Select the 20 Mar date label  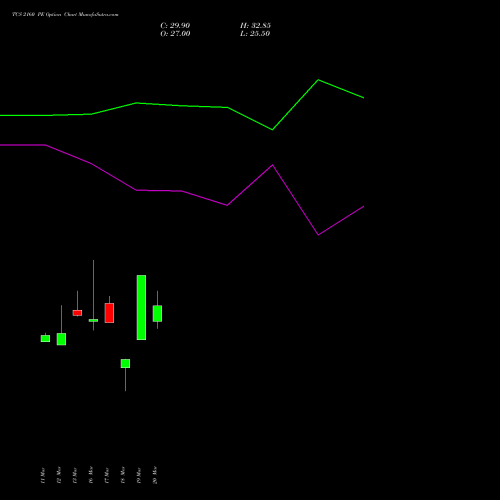(155, 475)
